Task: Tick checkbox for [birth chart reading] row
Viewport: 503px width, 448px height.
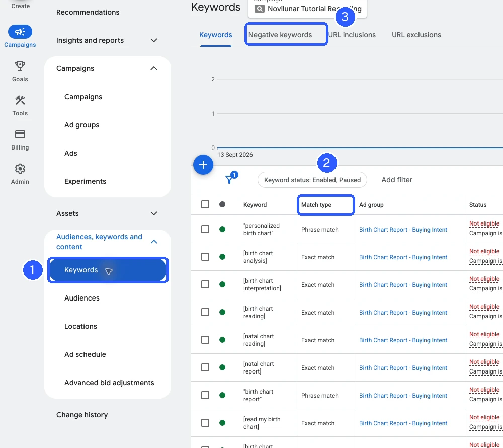Action: tap(205, 312)
